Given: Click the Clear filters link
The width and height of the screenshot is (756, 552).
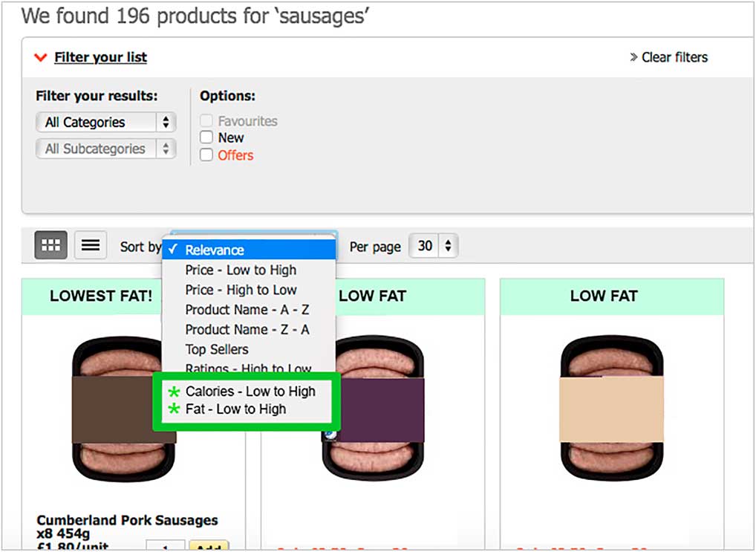Looking at the screenshot, I should point(674,57).
